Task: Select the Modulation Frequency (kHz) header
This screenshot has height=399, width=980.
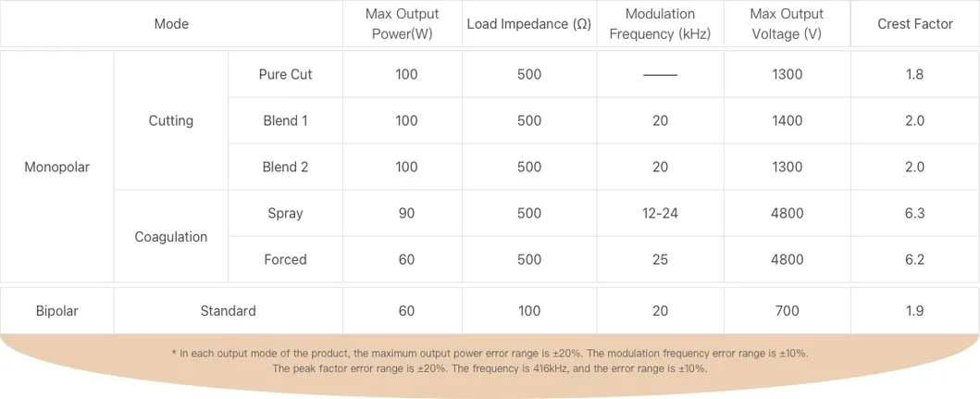Action: tap(660, 24)
